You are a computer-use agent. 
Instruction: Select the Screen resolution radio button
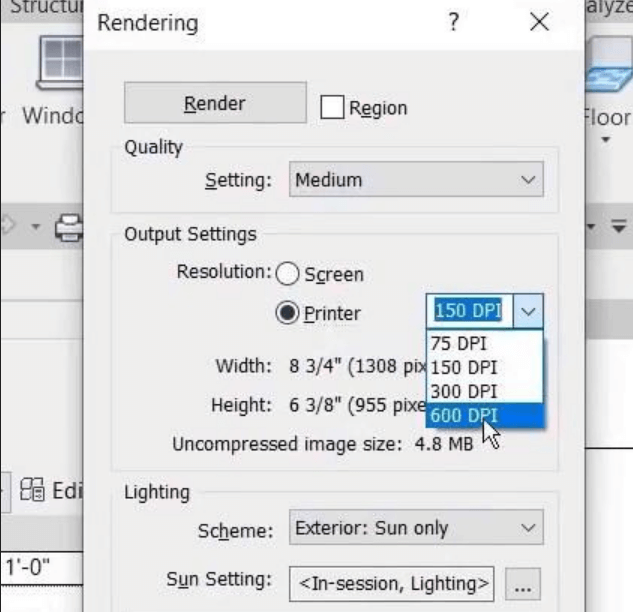tap(287, 274)
